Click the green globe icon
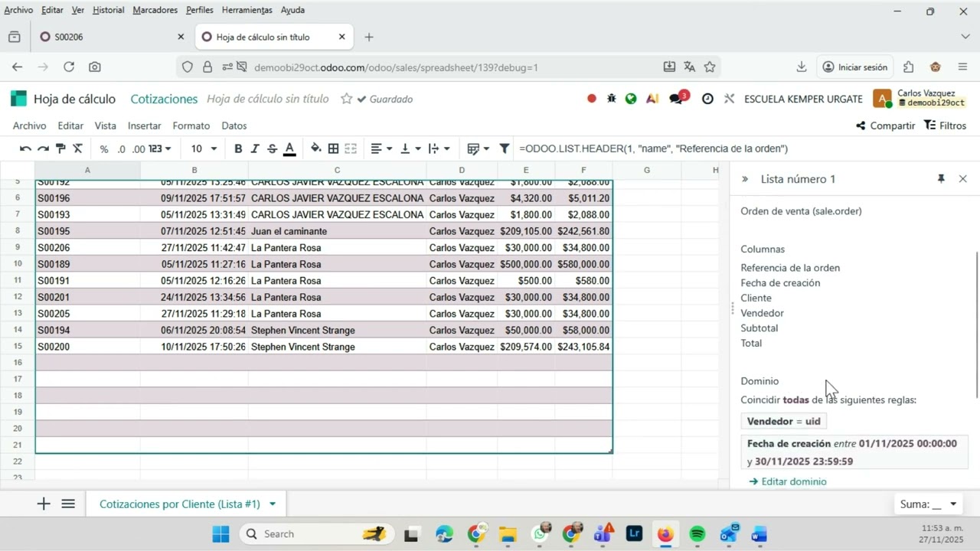The image size is (980, 551). click(x=631, y=99)
